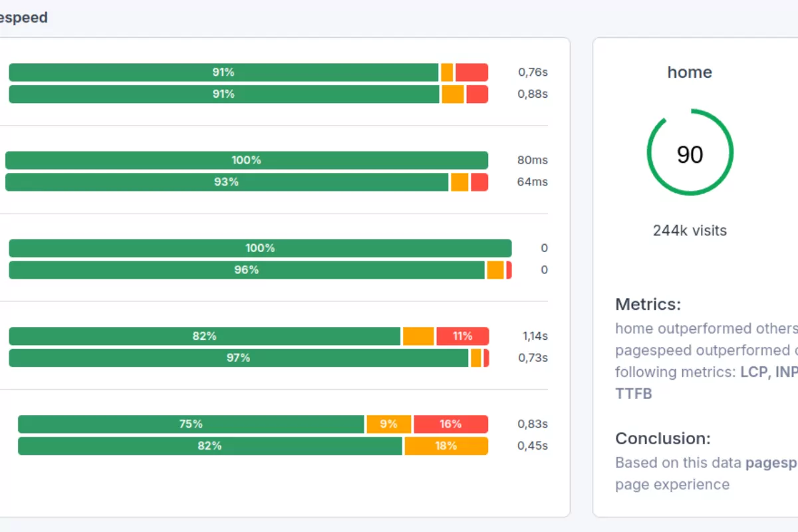
Task: Select the 82% green bar segment
Action: click(203, 336)
